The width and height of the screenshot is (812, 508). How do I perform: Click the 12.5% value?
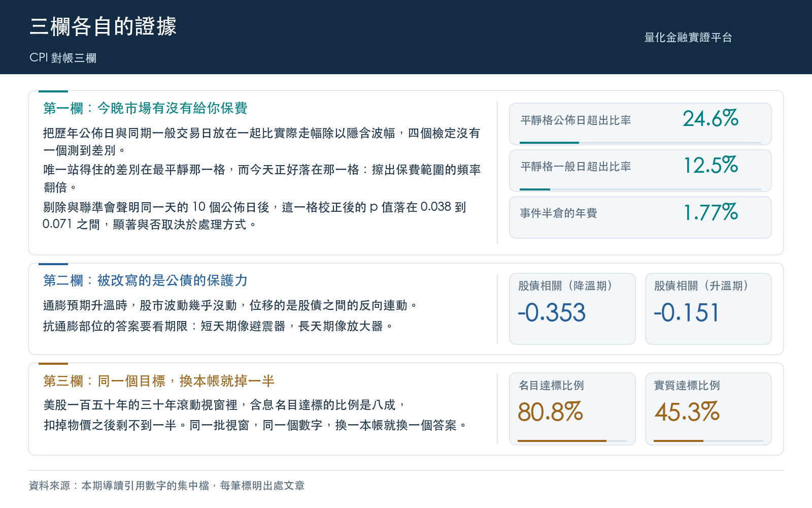(710, 165)
